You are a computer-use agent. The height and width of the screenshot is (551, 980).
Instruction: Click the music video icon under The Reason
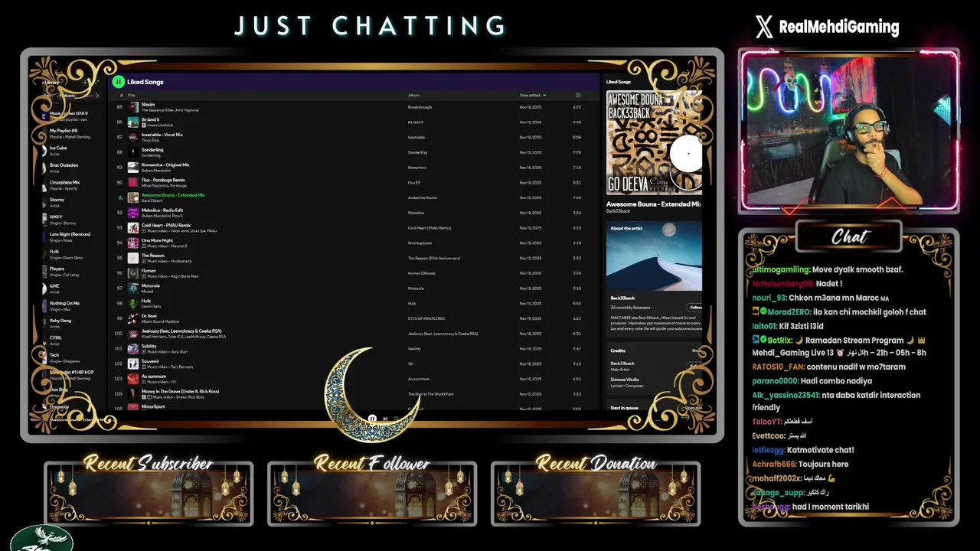[144, 261]
